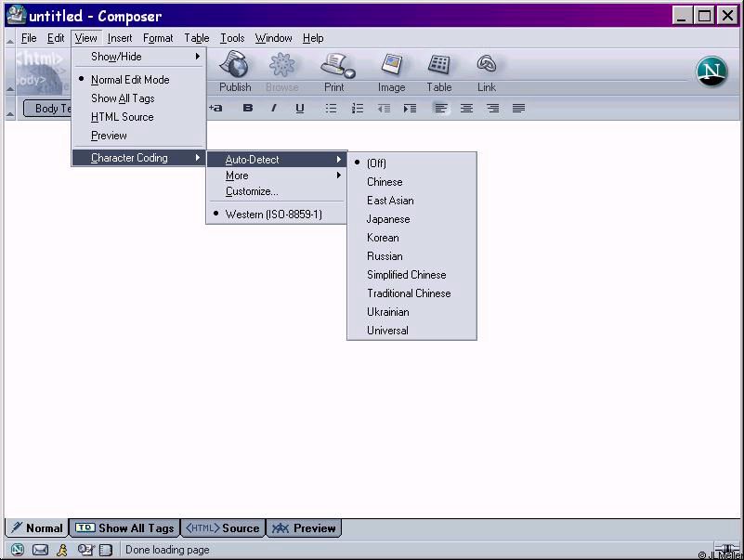
Task: Choose Traditional Chinese auto-detect
Action: (x=411, y=293)
